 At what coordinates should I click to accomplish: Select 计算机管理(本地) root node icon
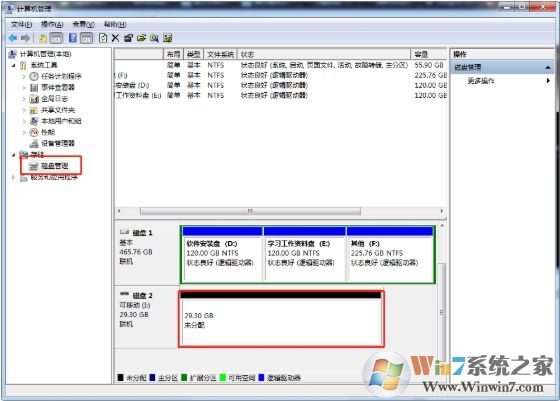[x=12, y=54]
